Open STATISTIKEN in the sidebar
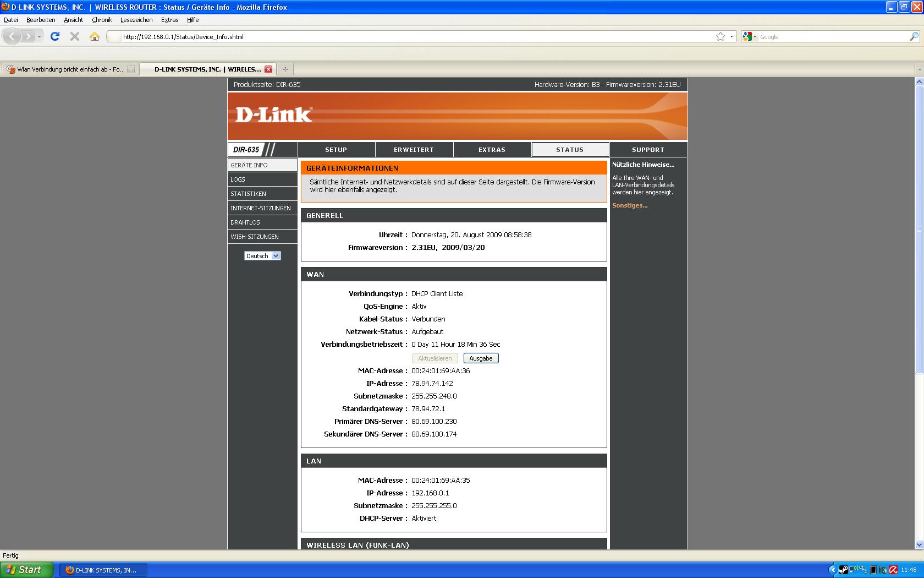The width and height of the screenshot is (924, 578). [262, 194]
